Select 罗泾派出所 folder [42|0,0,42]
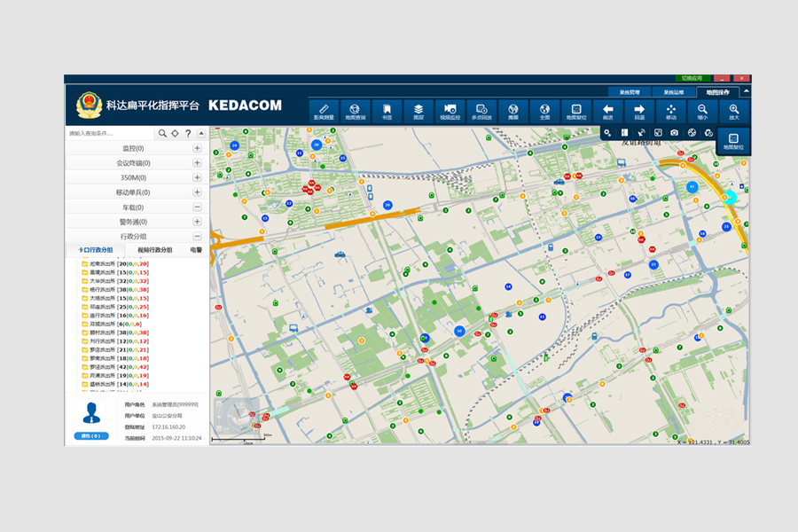 pyautogui.click(x=115, y=367)
